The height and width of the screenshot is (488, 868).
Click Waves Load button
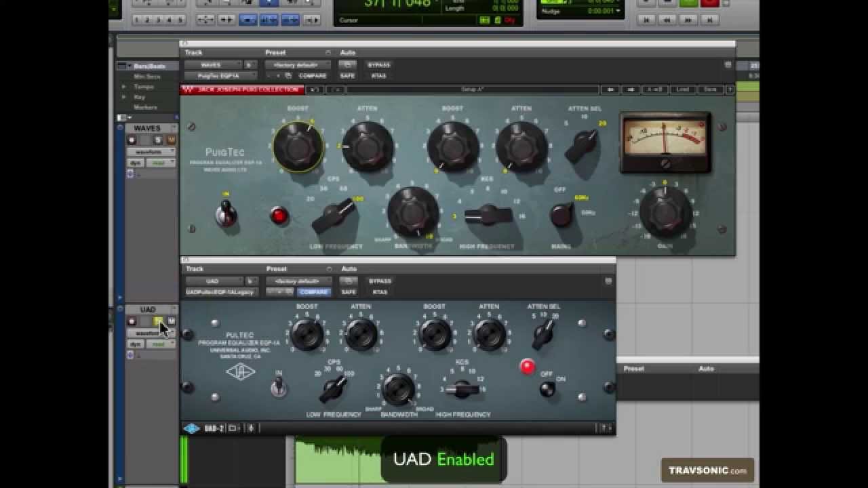[x=684, y=89]
